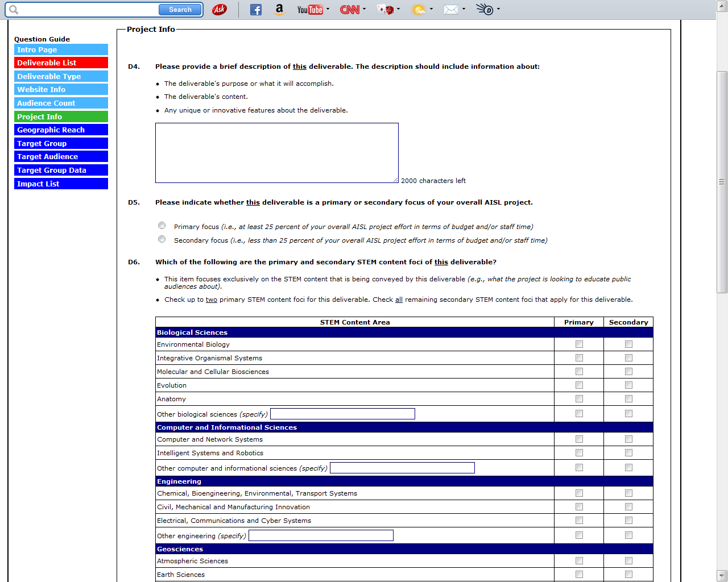This screenshot has height=582, width=728.
Task: Click the YouTube toolbar icon
Action: coord(309,10)
